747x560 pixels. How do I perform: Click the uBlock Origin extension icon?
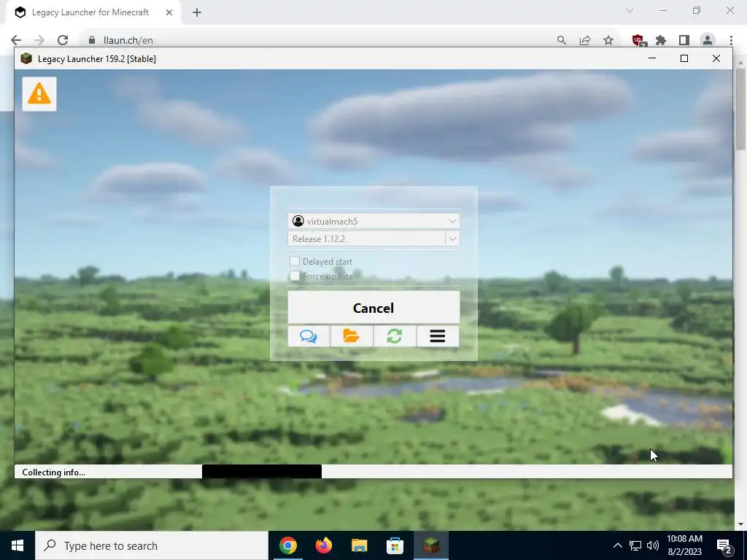pyautogui.click(x=638, y=41)
